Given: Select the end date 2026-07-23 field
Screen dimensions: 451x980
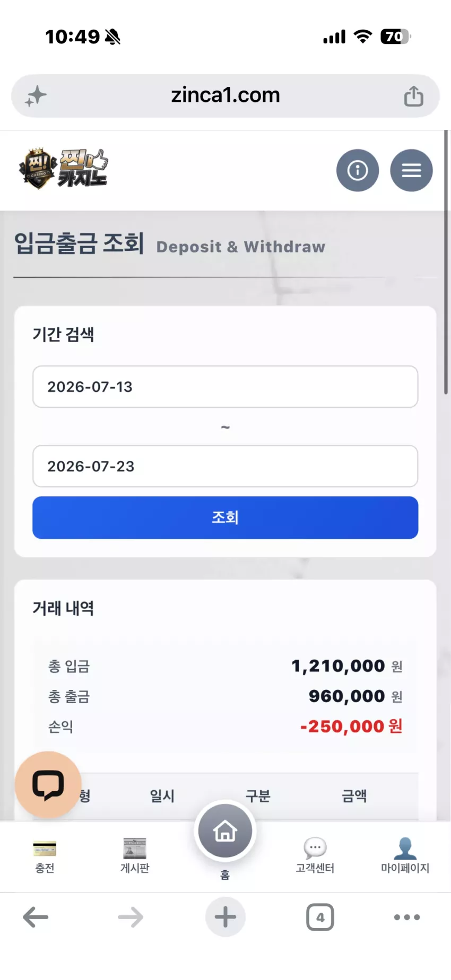Looking at the screenshot, I should click(x=225, y=466).
